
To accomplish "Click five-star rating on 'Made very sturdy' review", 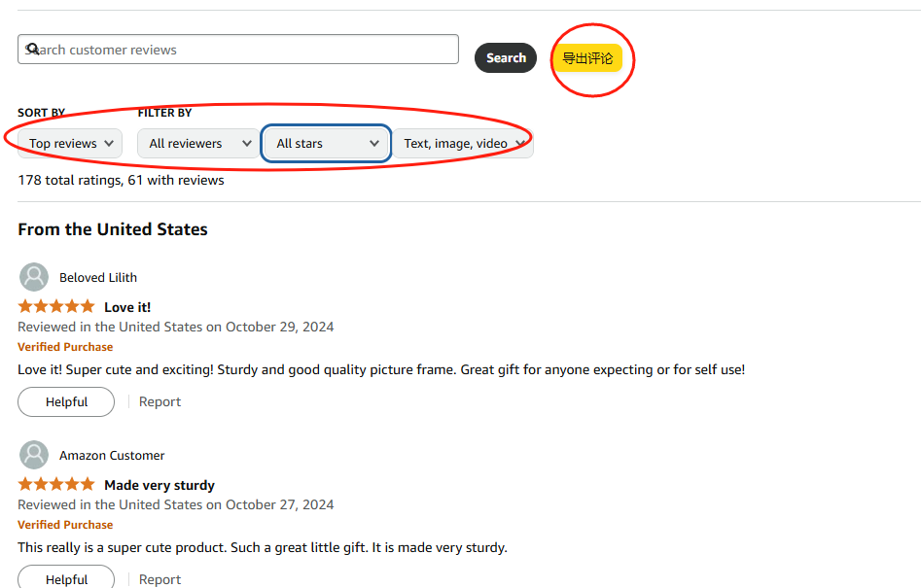I will 56,485.
